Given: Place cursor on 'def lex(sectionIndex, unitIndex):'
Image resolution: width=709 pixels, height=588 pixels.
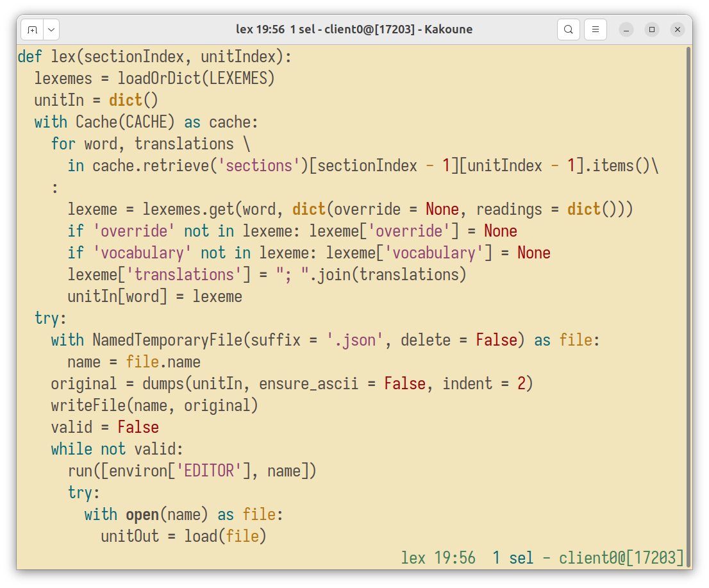Looking at the screenshot, I should [x=155, y=57].
